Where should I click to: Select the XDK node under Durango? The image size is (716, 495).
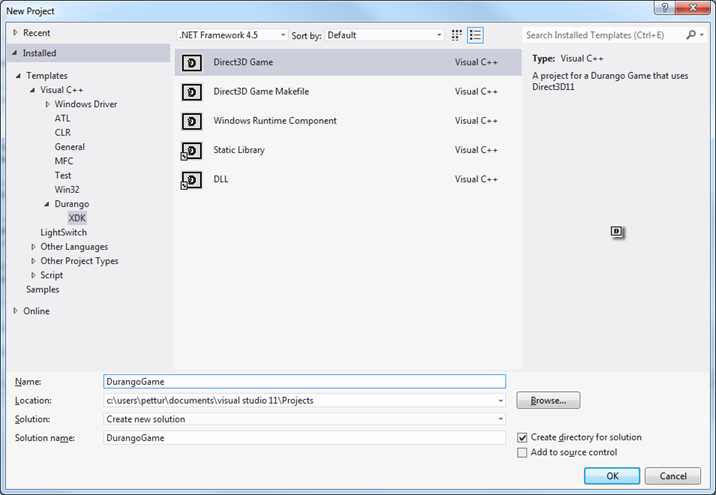[x=77, y=218]
